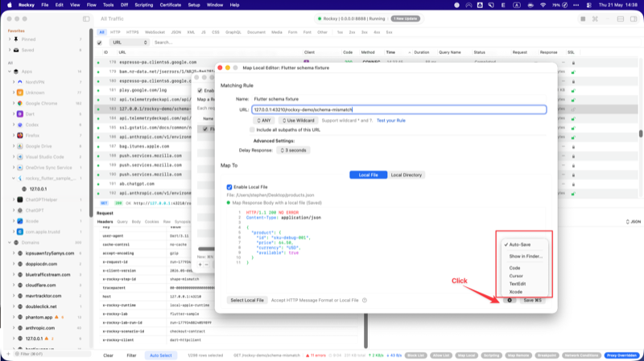Toggle Enable checkbox in Map Local window

pyautogui.click(x=200, y=91)
